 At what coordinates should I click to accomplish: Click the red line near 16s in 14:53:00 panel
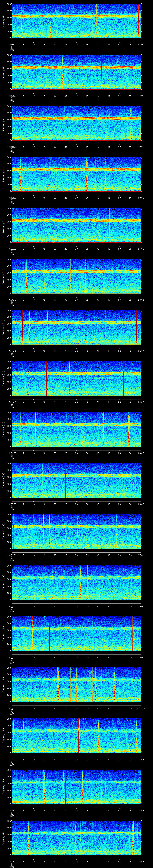click(46, 378)
